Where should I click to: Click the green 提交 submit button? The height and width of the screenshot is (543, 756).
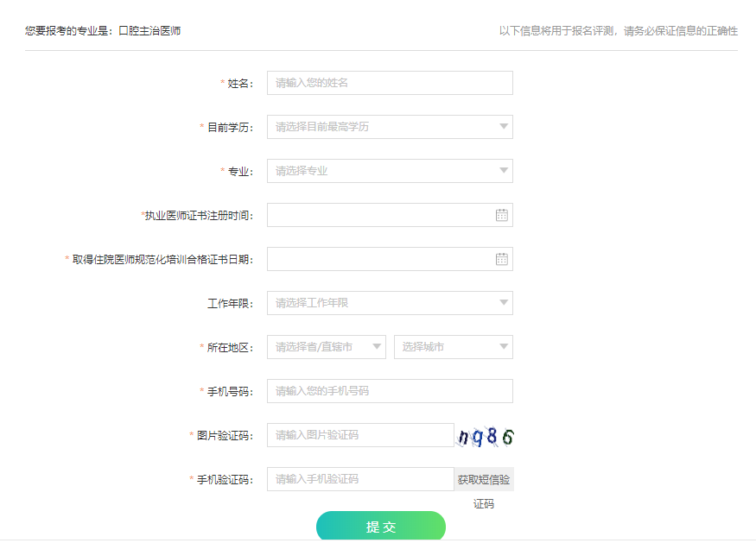click(x=382, y=527)
